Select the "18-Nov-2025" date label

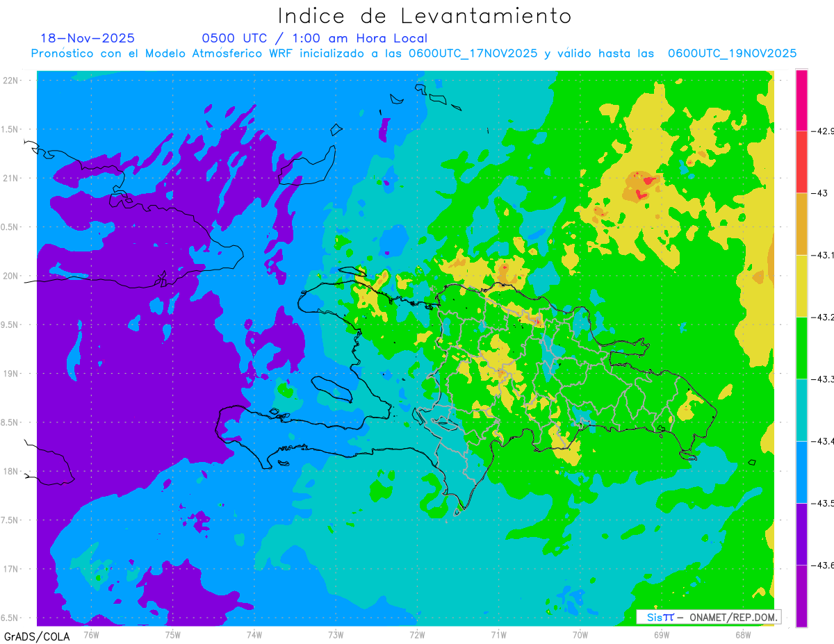coord(88,38)
